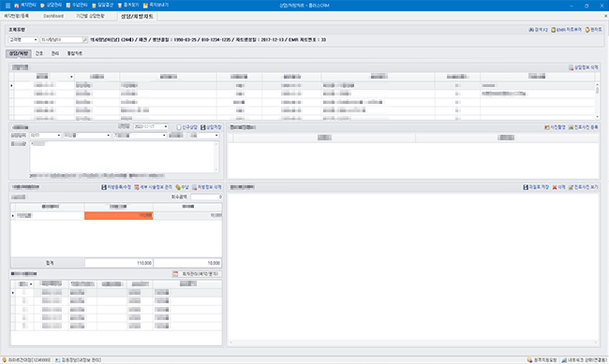Open 일일결산 from the top toolbar
Viewport: 609px width, 364px height.
tap(102, 6)
